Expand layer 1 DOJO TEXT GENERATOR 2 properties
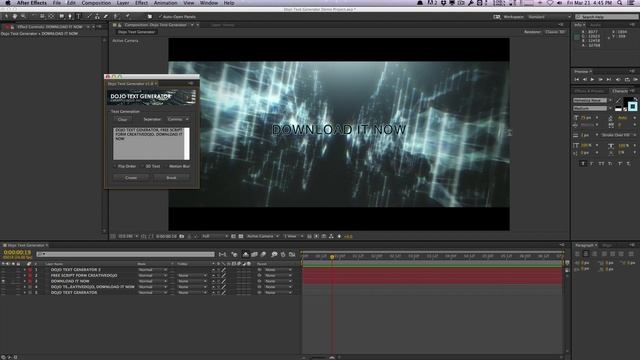Screen dimensions: 640x360 pyautogui.click(x=25, y=270)
